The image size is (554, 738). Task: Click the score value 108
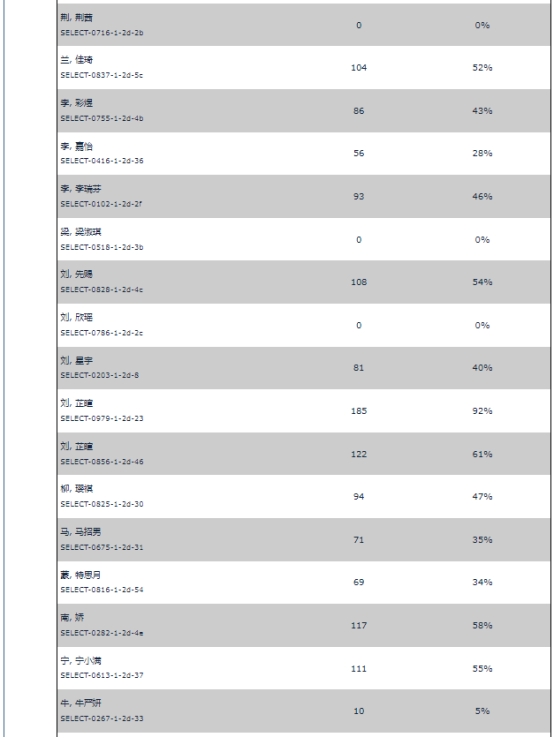[359, 282]
